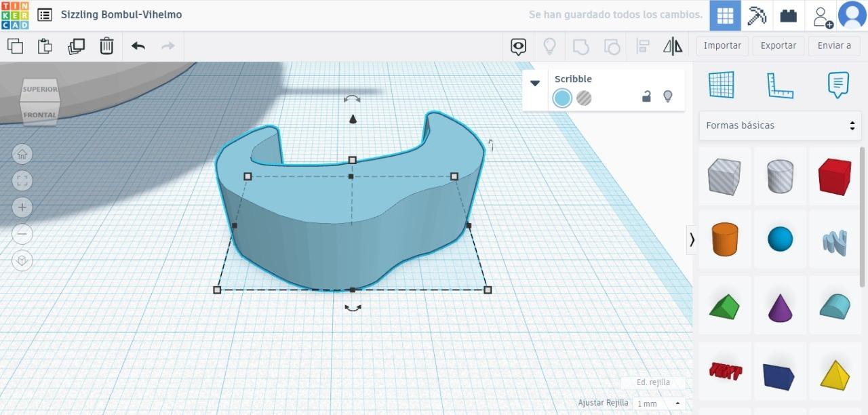
Task: Select the ruler tool icon
Action: click(780, 85)
